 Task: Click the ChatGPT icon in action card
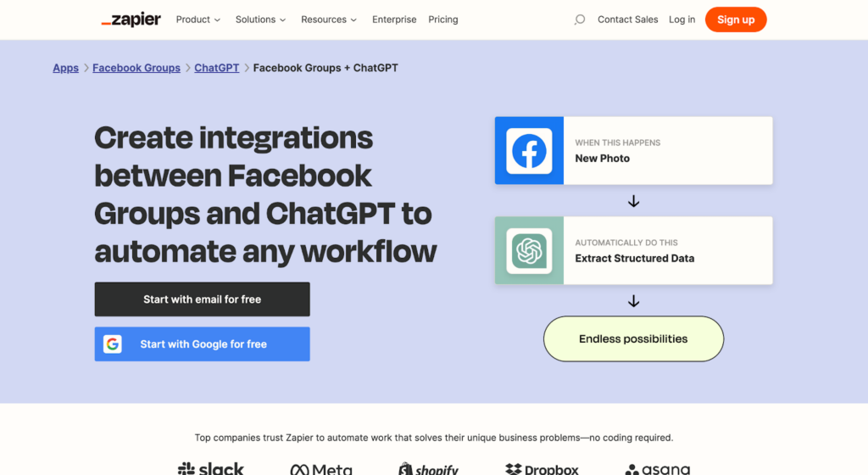(x=529, y=251)
